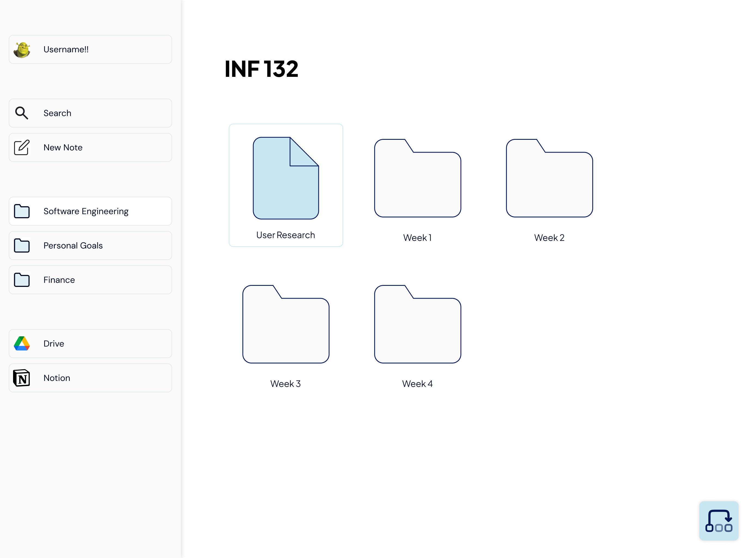Open the Week 1 folder
Image resolution: width=756 pixels, height=558 pixels.
click(x=418, y=178)
